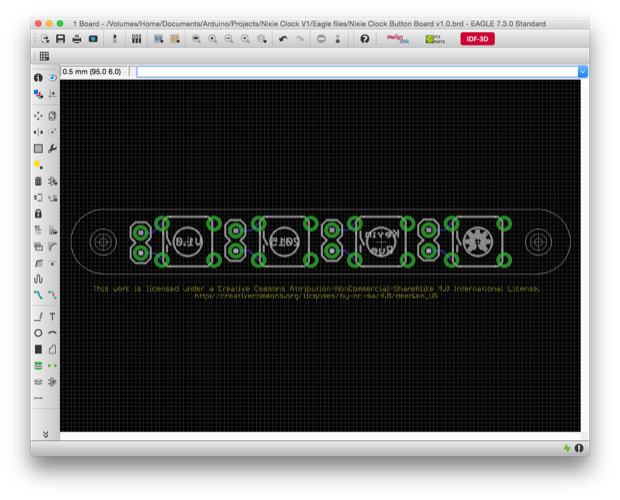Viewport: 620px width, 500px height.
Task: Select the Add component tool
Action: click(x=52, y=181)
